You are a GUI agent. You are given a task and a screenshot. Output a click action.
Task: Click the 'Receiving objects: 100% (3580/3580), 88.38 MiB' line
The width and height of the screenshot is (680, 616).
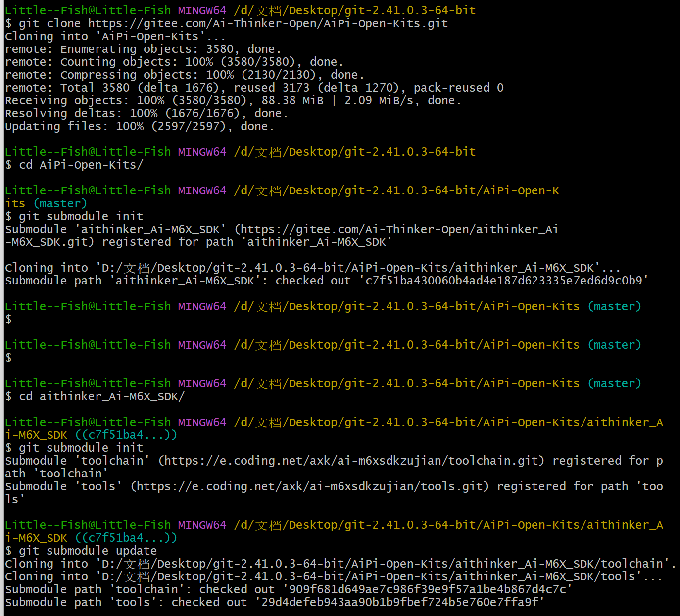[233, 100]
